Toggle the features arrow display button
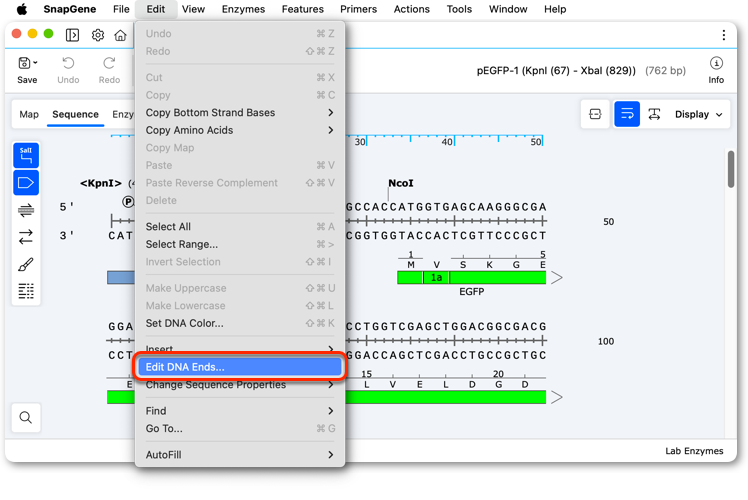 pyautogui.click(x=26, y=182)
